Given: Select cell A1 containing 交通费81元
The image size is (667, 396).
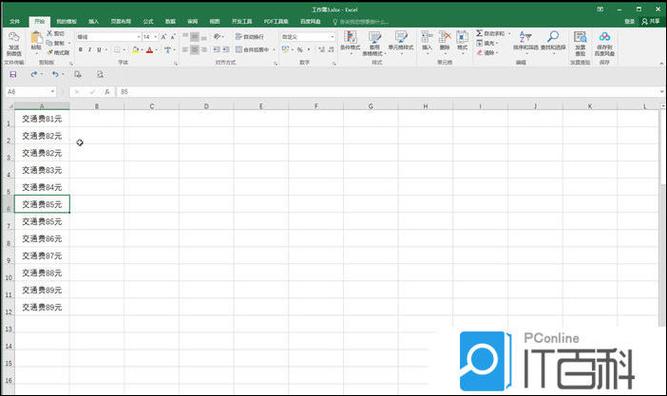Looking at the screenshot, I should click(42, 119).
